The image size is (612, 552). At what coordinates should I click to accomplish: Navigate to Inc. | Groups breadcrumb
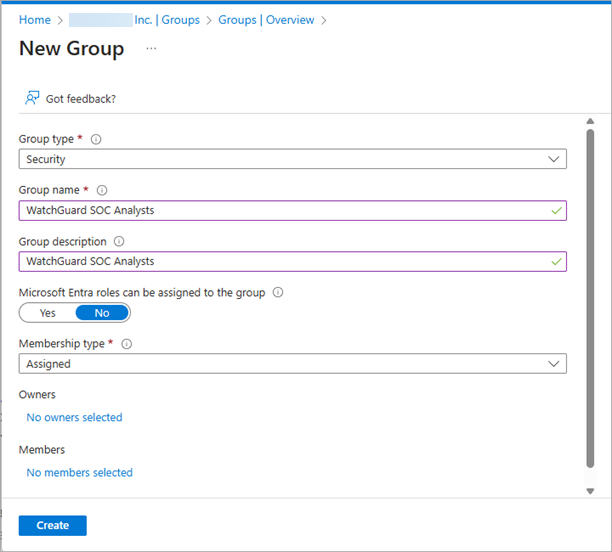[x=166, y=20]
